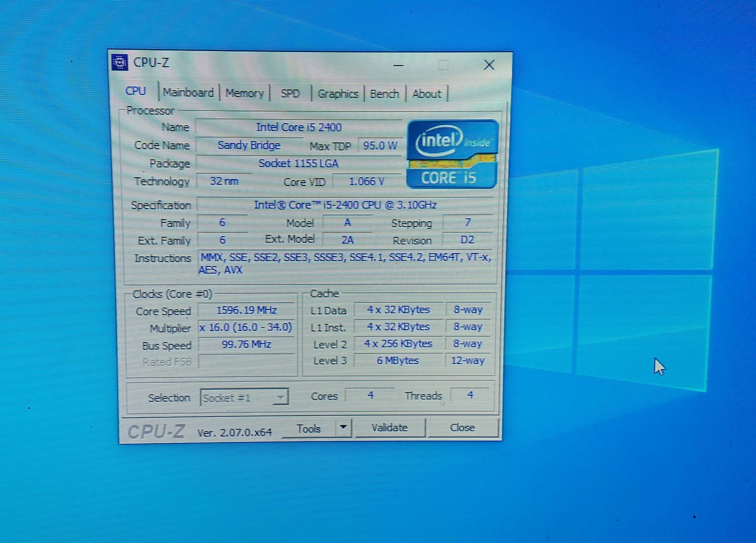Image resolution: width=756 pixels, height=543 pixels.
Task: Go to the Bench tab
Action: click(384, 94)
